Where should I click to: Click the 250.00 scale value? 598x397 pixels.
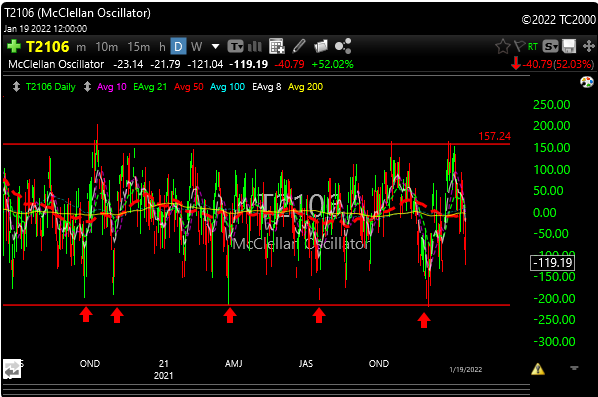pos(551,104)
